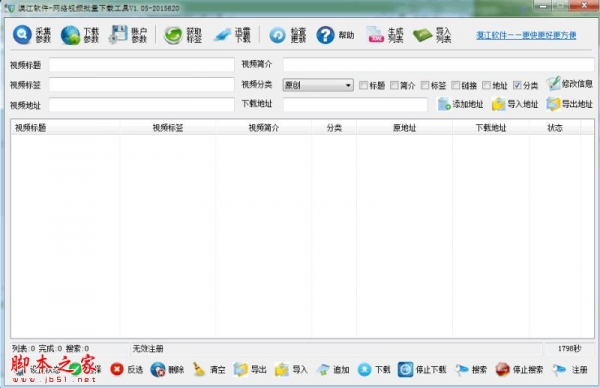Sort by 下载地址 column header

click(491, 128)
